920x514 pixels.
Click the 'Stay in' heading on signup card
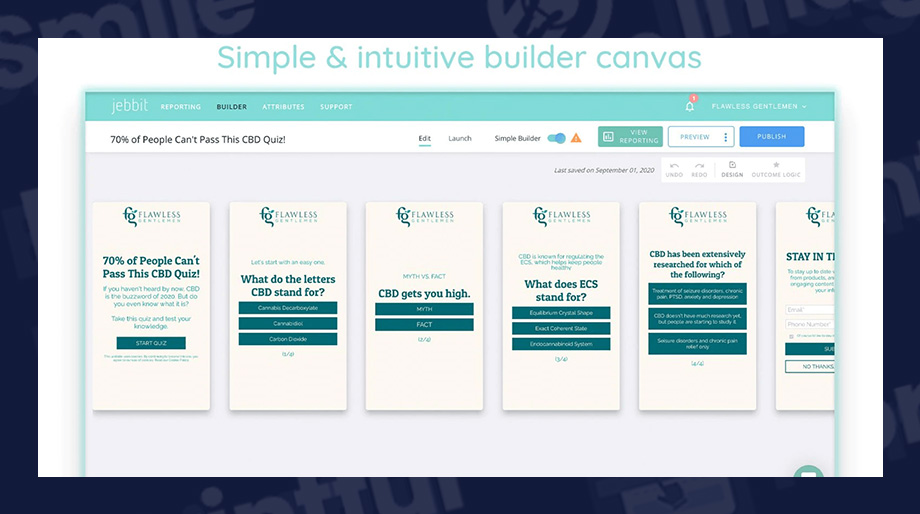tap(810, 257)
